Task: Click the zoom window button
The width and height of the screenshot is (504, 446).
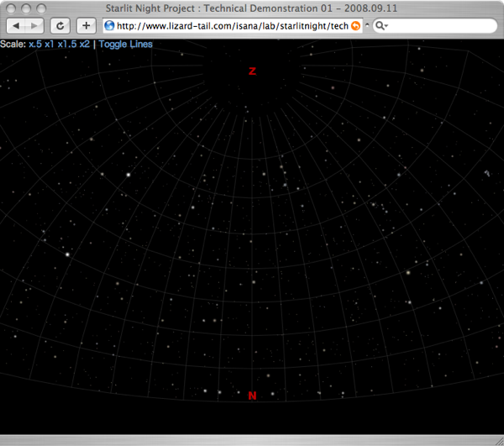Action: coord(41,8)
